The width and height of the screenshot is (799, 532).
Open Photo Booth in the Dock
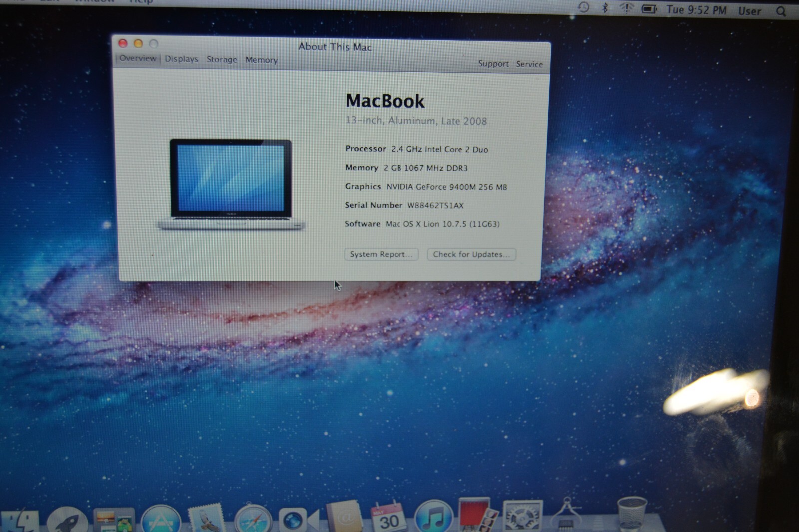[x=478, y=515]
